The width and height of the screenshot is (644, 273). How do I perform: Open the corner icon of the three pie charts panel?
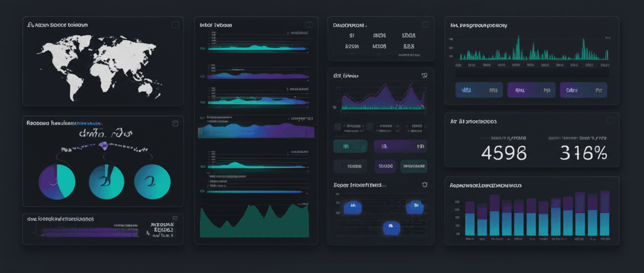(x=175, y=123)
